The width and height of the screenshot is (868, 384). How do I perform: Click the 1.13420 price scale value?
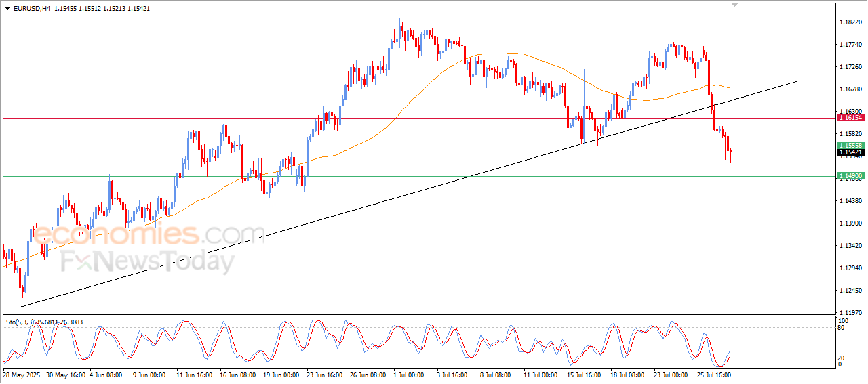tap(850, 246)
